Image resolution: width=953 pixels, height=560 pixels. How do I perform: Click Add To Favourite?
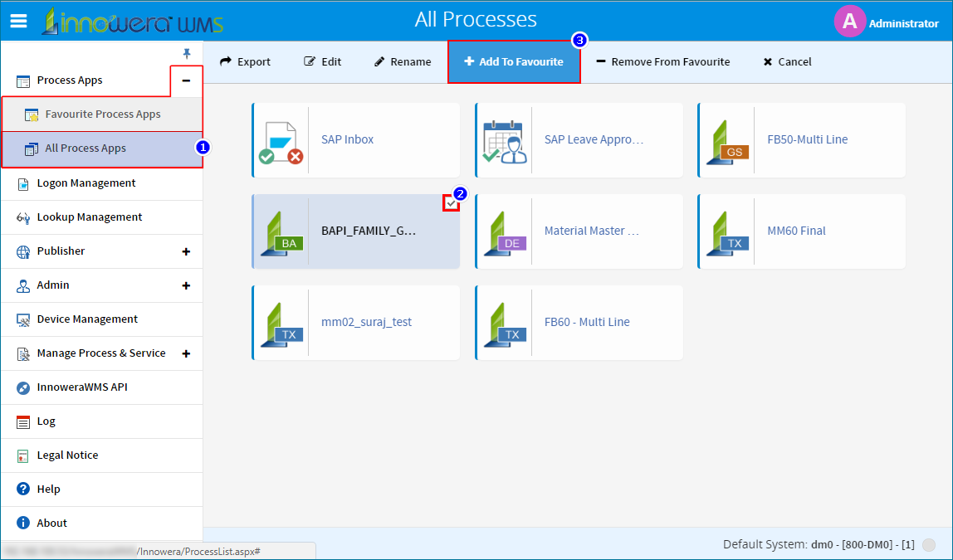pos(514,62)
